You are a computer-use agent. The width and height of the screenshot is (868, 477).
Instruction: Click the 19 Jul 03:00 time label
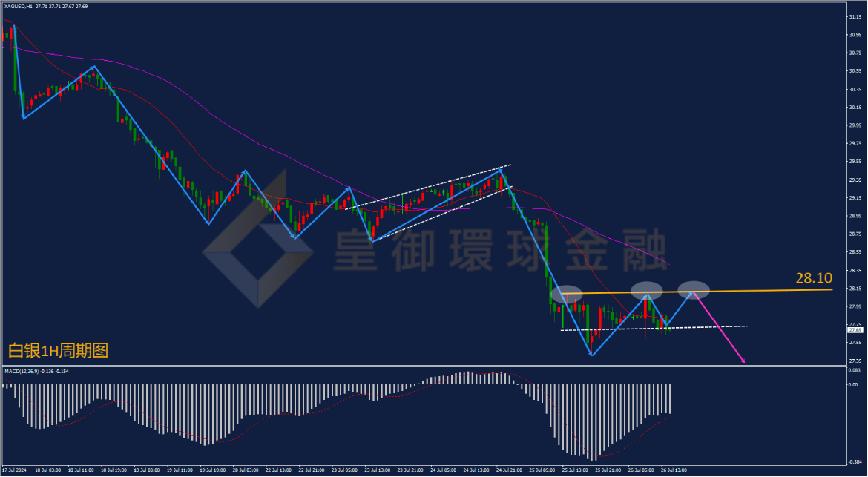[147, 470]
